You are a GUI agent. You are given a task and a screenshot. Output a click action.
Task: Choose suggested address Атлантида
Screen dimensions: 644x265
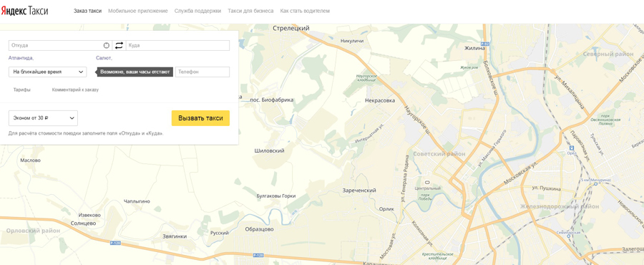tap(21, 58)
